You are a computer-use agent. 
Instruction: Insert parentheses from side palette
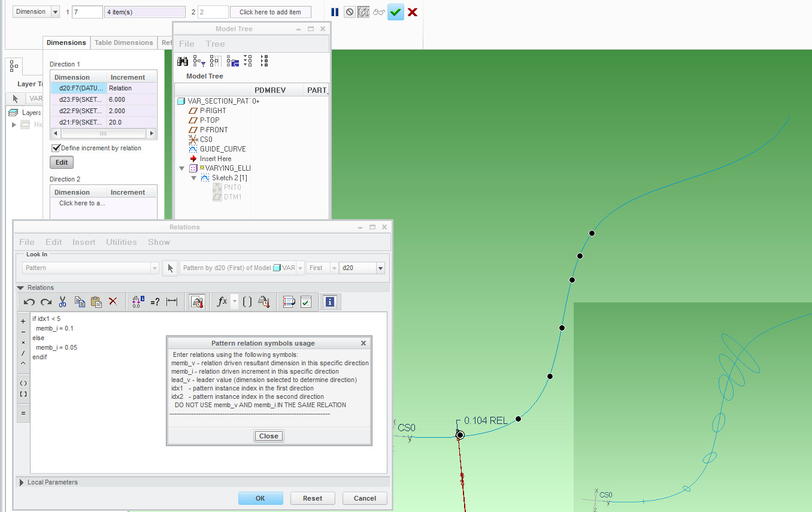(23, 383)
